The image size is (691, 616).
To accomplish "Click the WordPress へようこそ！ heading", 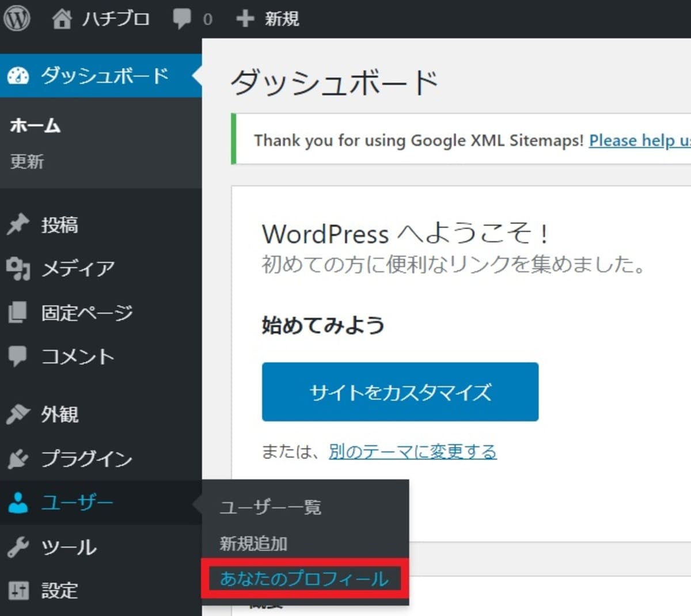I will coord(407,234).
